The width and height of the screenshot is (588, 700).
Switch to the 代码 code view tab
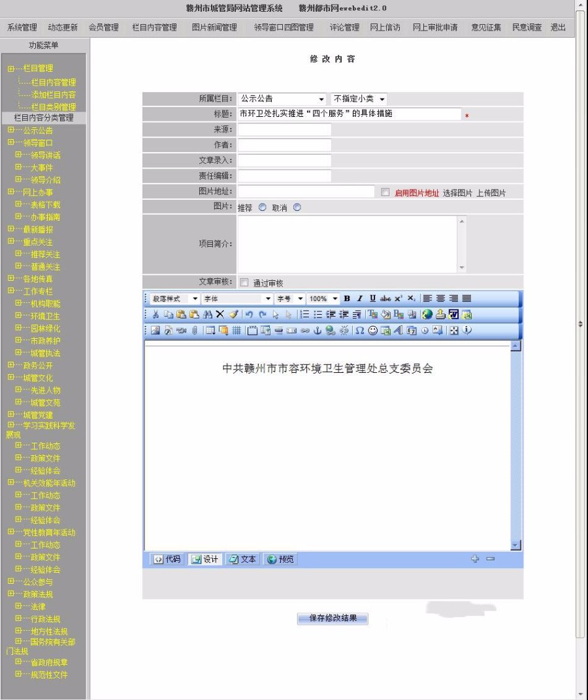167,559
